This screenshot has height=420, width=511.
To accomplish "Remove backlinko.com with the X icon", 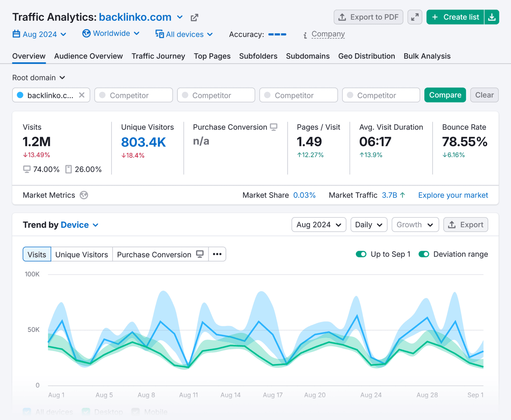I will point(82,95).
